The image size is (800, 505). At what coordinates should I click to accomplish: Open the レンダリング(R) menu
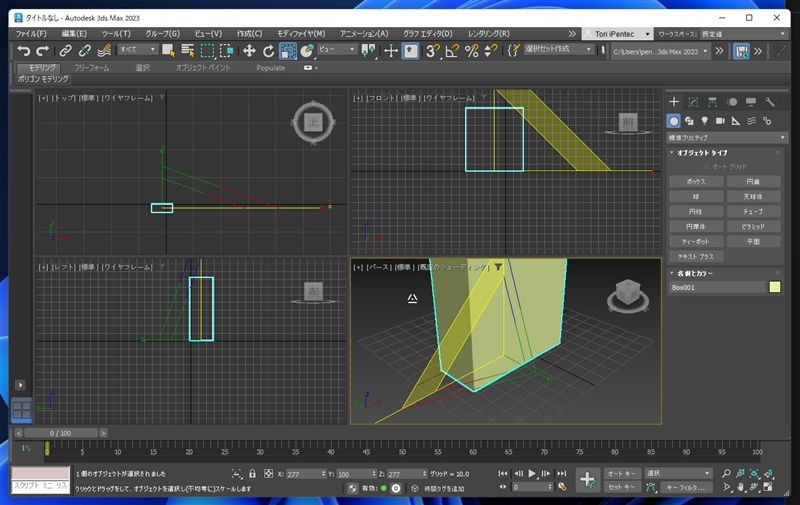(489, 34)
